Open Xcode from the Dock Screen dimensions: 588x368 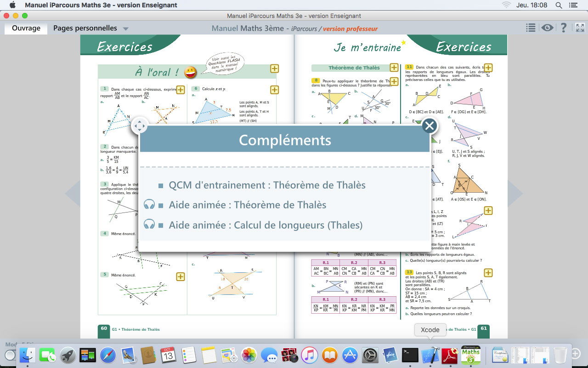point(430,355)
